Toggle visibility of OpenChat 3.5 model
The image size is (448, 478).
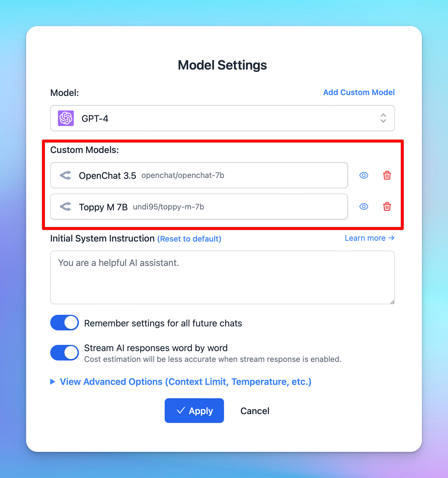tap(364, 175)
